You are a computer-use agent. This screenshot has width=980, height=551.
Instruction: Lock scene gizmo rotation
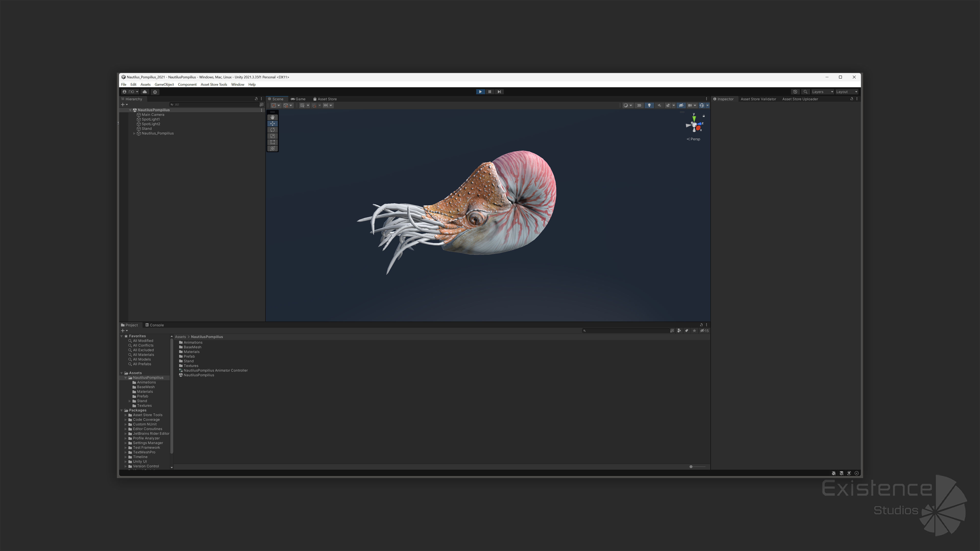point(703,116)
